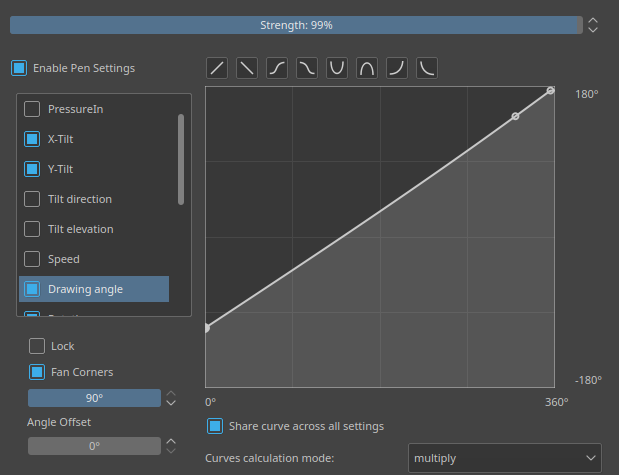The width and height of the screenshot is (619, 475).
Task: Apply the arch-shaped curve preset
Action: tap(367, 68)
